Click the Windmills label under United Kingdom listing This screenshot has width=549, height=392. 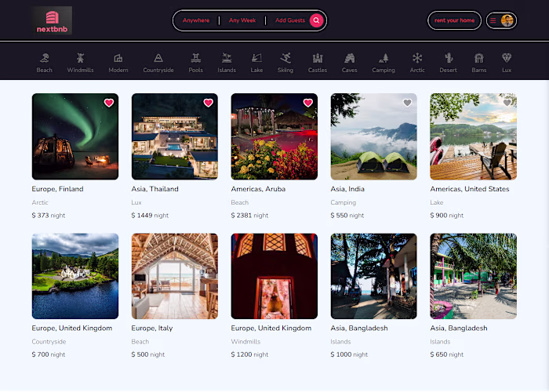pos(245,342)
